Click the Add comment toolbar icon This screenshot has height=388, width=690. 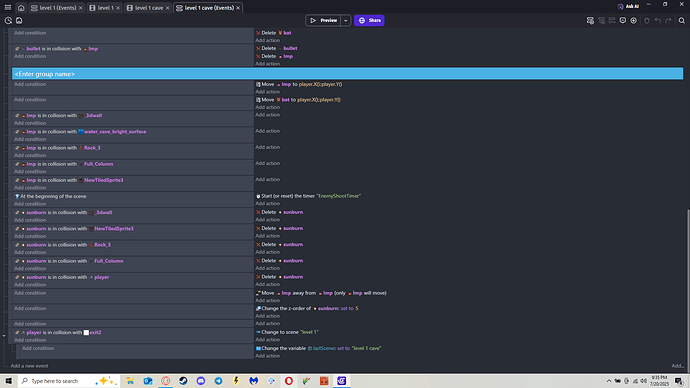pyautogui.click(x=623, y=20)
